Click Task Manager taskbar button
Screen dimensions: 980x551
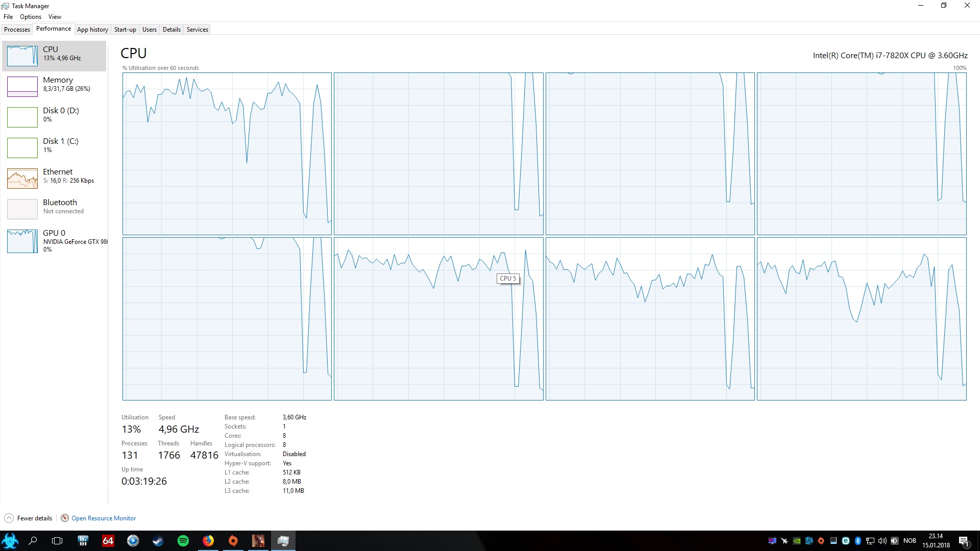click(x=283, y=541)
